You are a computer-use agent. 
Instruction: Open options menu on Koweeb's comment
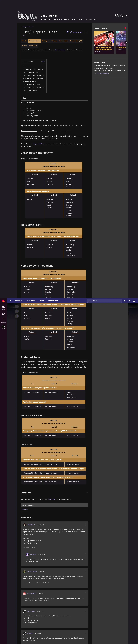(x=85, y=633)
